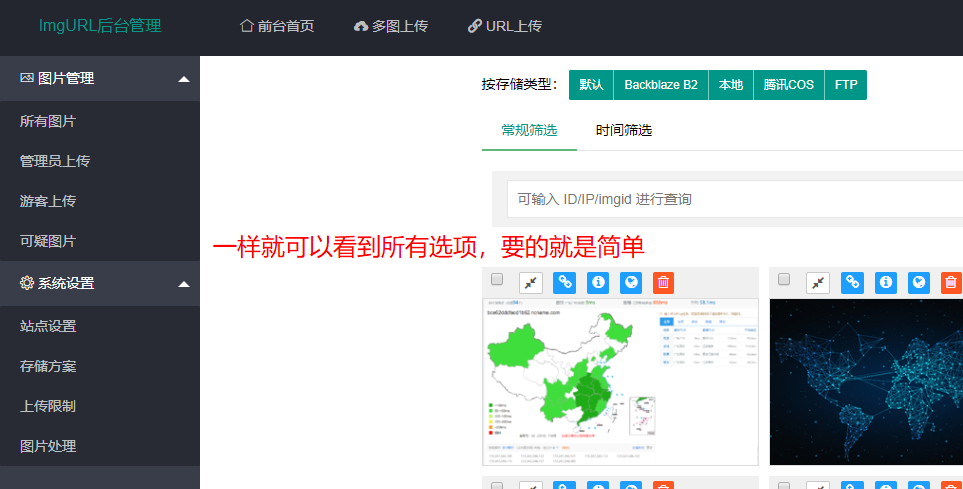963x489 pixels.
Task: Compress the China map image
Action: (532, 283)
